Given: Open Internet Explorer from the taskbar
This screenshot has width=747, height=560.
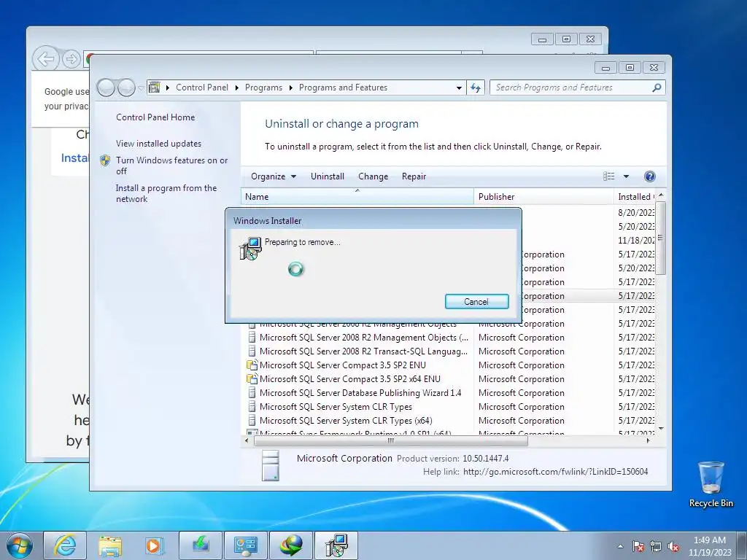Looking at the screenshot, I should click(65, 545).
